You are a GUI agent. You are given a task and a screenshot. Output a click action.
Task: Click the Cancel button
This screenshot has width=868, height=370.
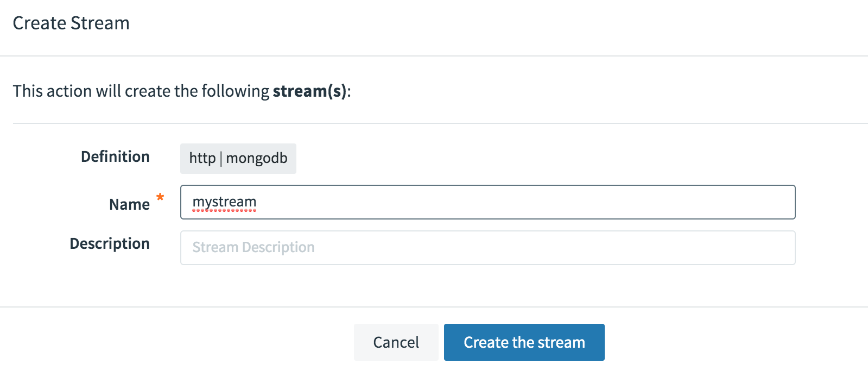click(396, 342)
